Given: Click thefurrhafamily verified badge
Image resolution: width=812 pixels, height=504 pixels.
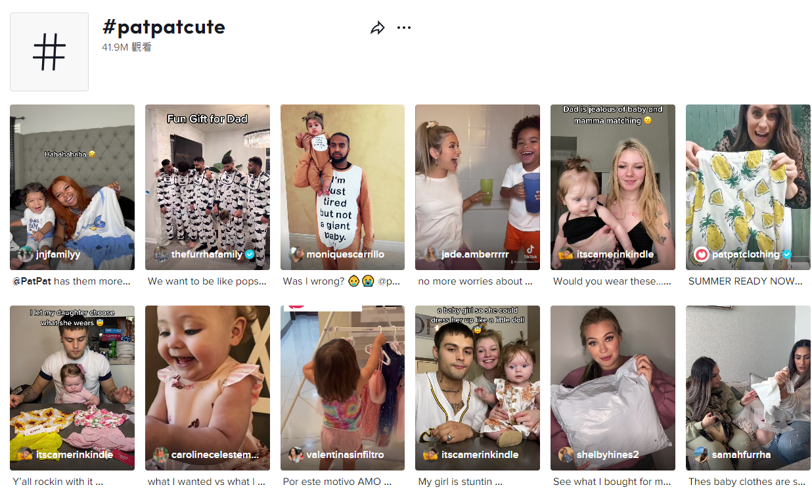Looking at the screenshot, I should point(250,254).
